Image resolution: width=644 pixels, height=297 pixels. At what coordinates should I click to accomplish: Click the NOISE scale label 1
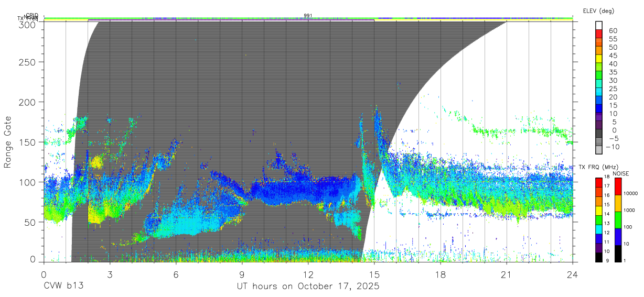[625, 260]
